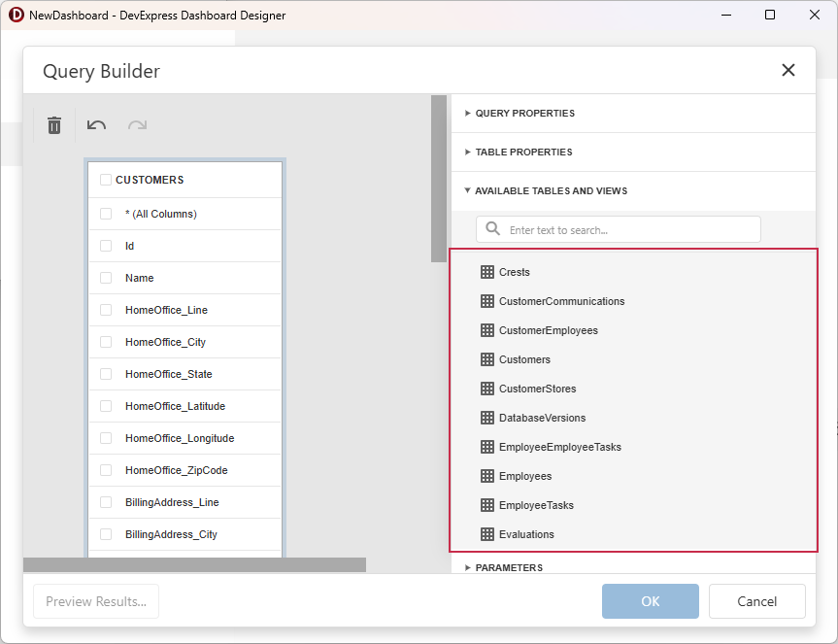The width and height of the screenshot is (838, 644).
Task: Click the table icon beside CustomerStores
Action: (486, 389)
